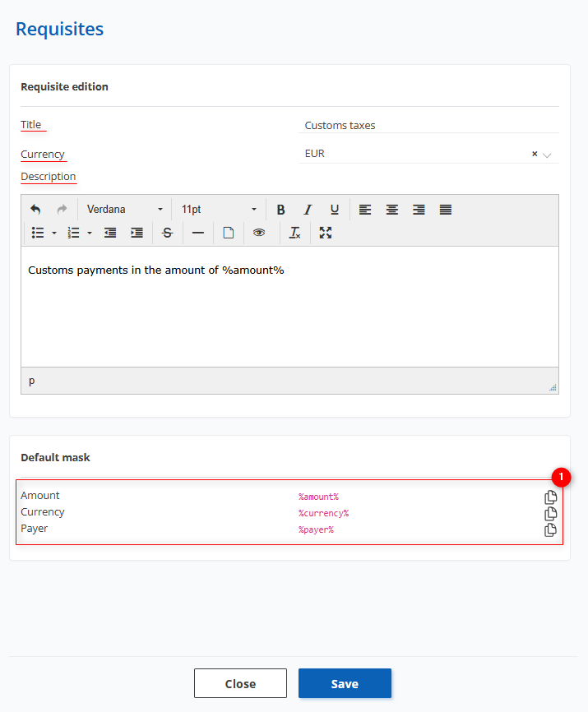Click the Close button
The width and height of the screenshot is (588, 712).
coord(240,683)
